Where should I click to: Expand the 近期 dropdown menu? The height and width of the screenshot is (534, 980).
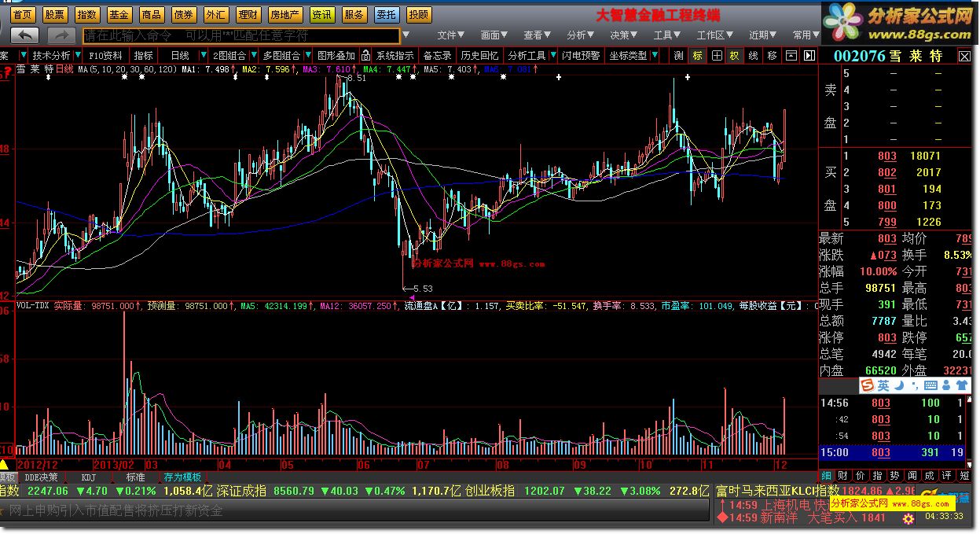(x=762, y=35)
